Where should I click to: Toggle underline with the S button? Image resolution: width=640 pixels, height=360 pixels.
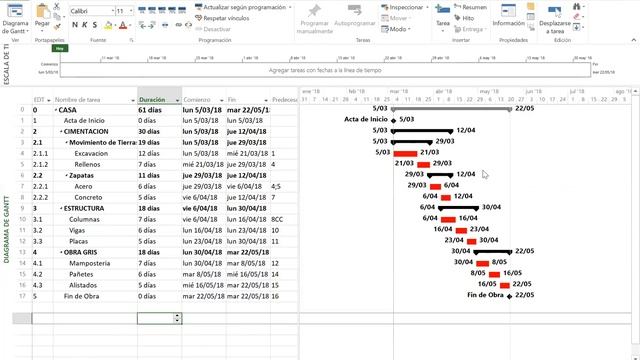(x=95, y=25)
